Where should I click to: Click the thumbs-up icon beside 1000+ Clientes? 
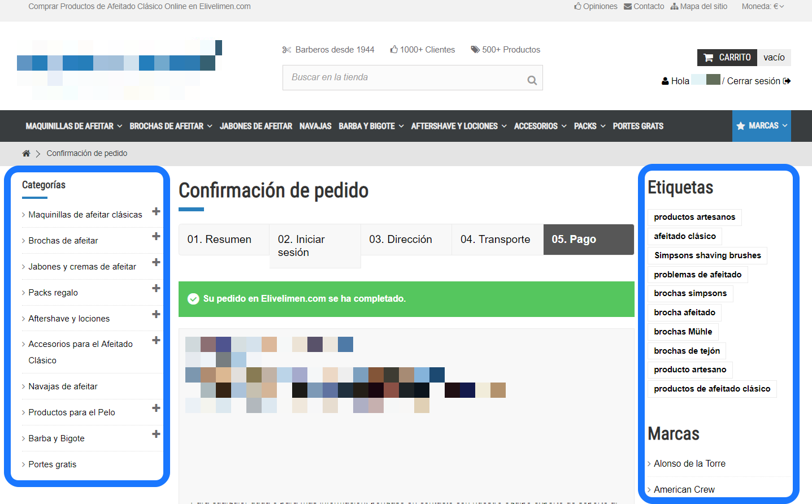click(394, 49)
